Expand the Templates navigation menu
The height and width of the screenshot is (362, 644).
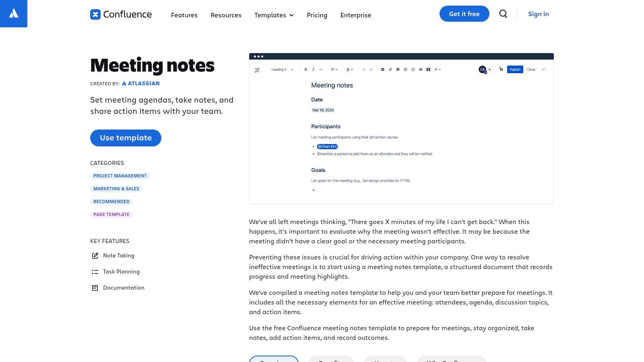coord(274,15)
